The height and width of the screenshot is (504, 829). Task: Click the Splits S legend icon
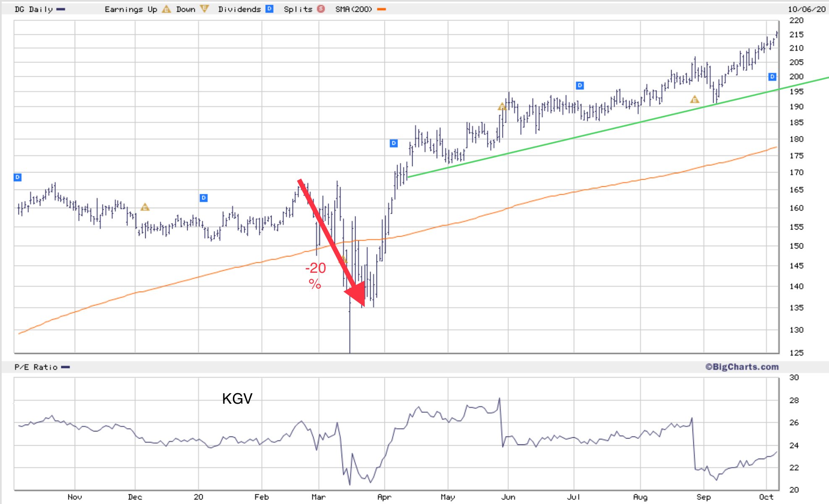[x=321, y=9]
